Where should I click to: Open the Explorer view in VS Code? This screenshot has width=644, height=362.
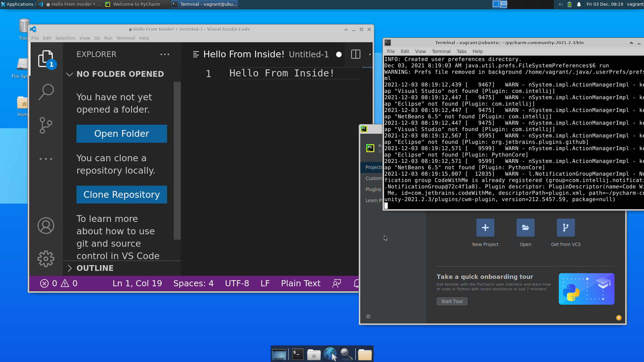tap(46, 59)
